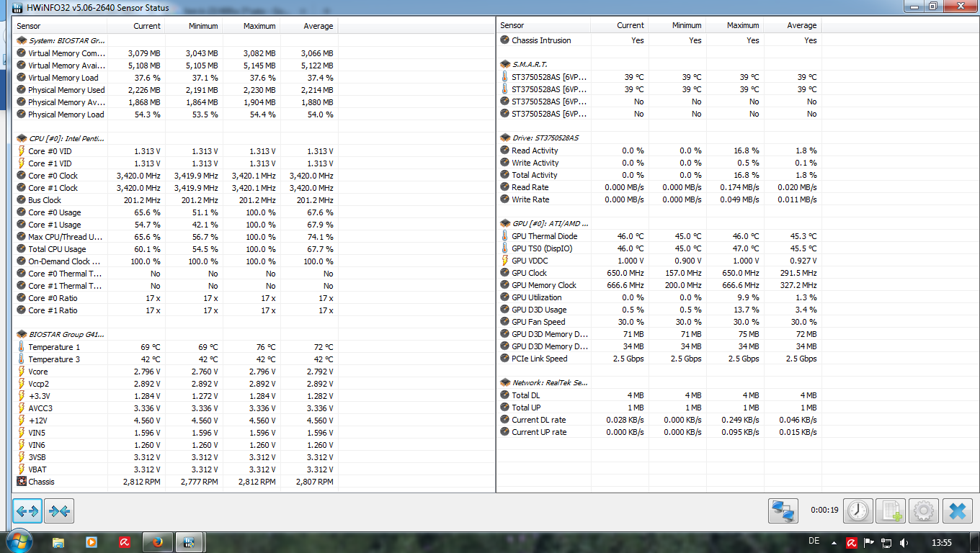
Task: Select the Read Activity row
Action: (x=659, y=150)
